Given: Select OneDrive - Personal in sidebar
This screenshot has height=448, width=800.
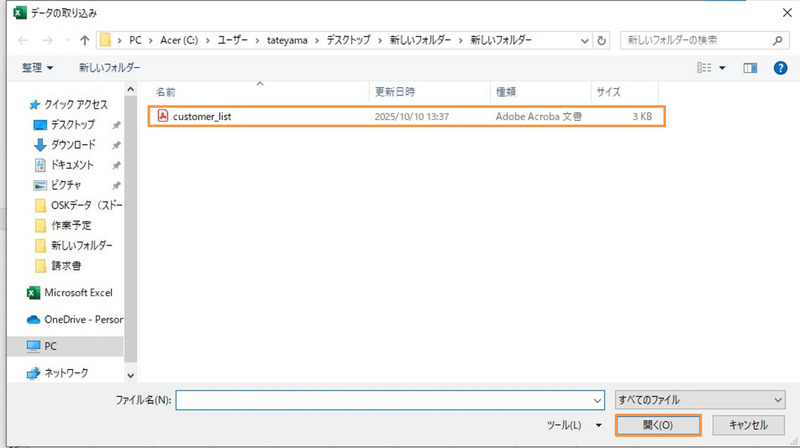Looking at the screenshot, I should point(74,319).
